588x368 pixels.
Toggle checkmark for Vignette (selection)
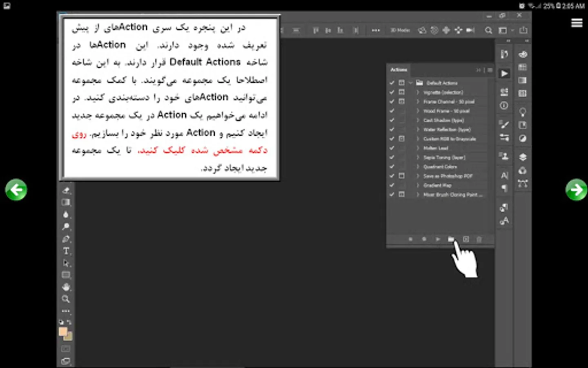[392, 92]
